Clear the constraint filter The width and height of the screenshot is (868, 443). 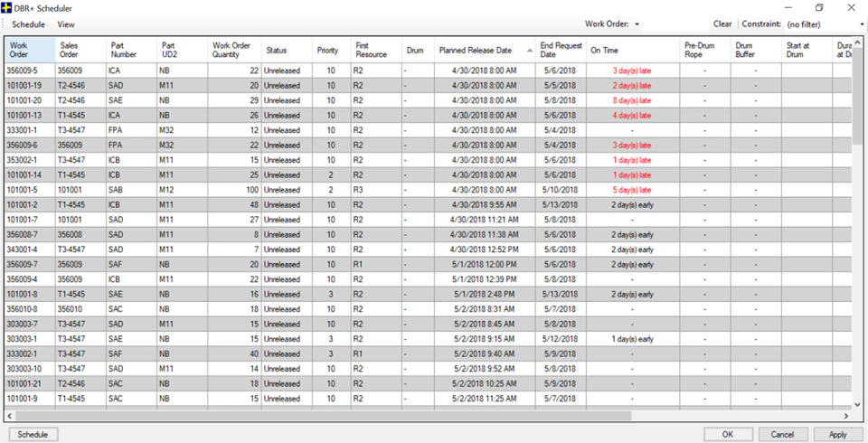tap(722, 24)
